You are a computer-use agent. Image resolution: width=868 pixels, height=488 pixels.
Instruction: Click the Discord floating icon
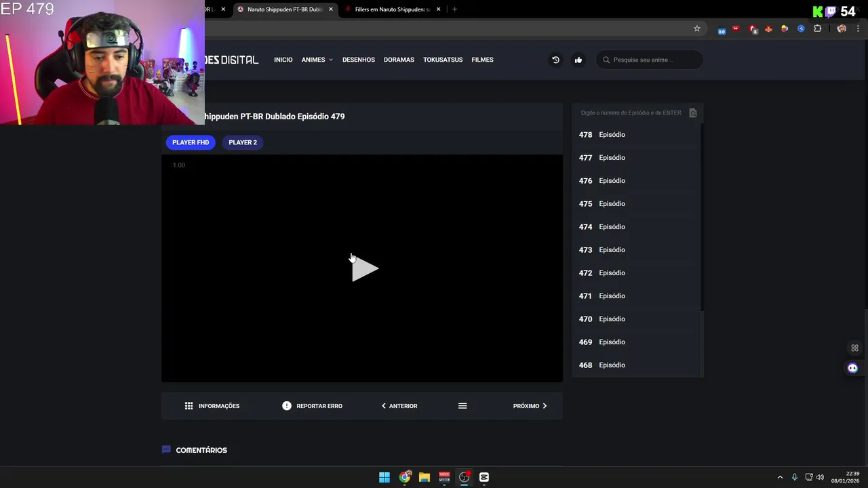click(853, 368)
